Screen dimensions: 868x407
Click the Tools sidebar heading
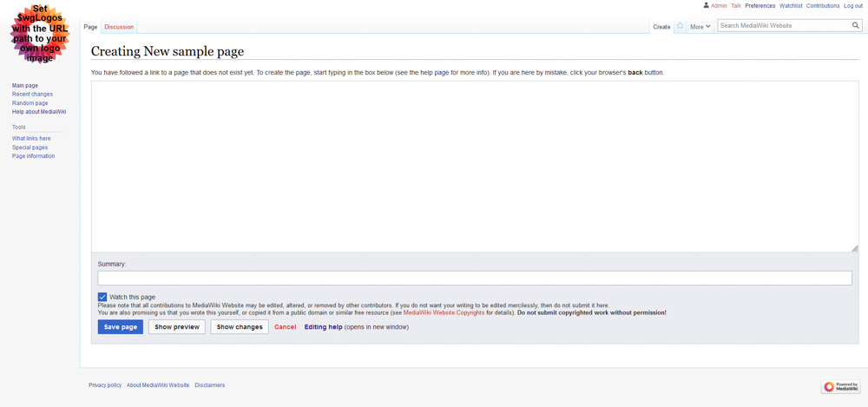tap(19, 127)
